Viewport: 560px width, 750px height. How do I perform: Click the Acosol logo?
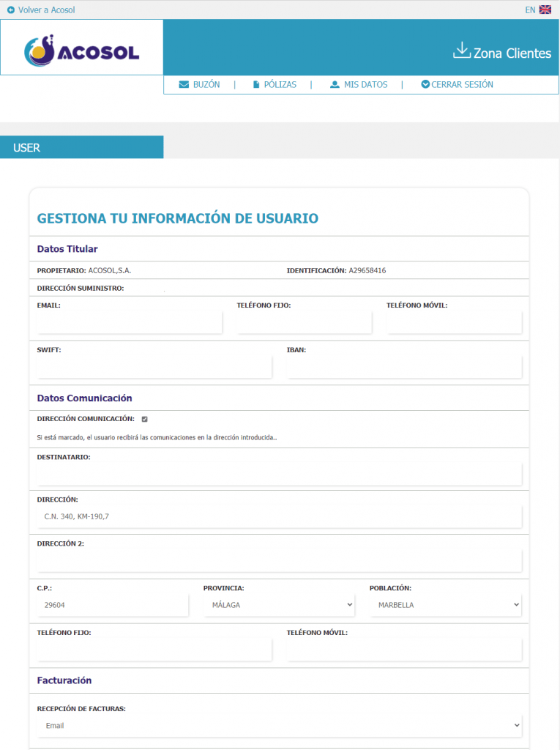point(81,49)
